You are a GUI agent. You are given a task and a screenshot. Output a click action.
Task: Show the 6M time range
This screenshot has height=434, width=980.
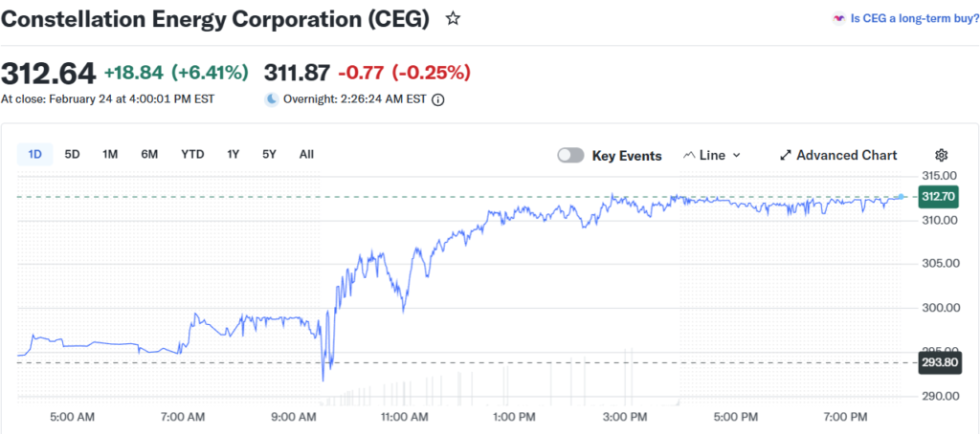coord(149,154)
